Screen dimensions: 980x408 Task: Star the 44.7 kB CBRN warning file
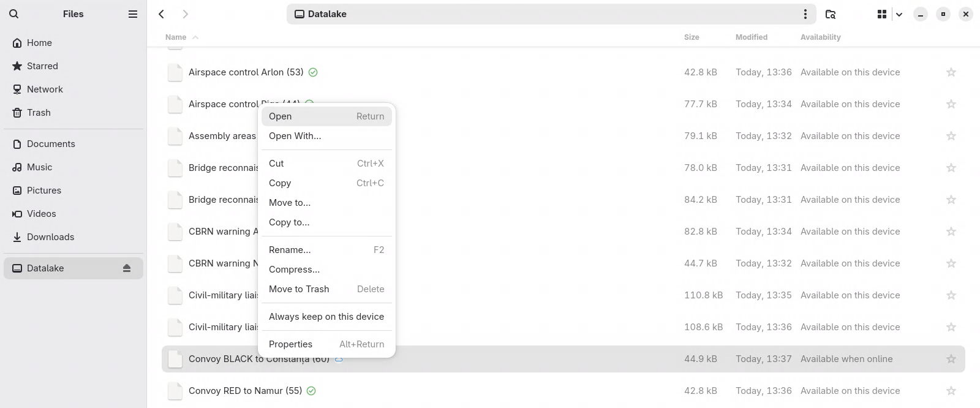951,263
